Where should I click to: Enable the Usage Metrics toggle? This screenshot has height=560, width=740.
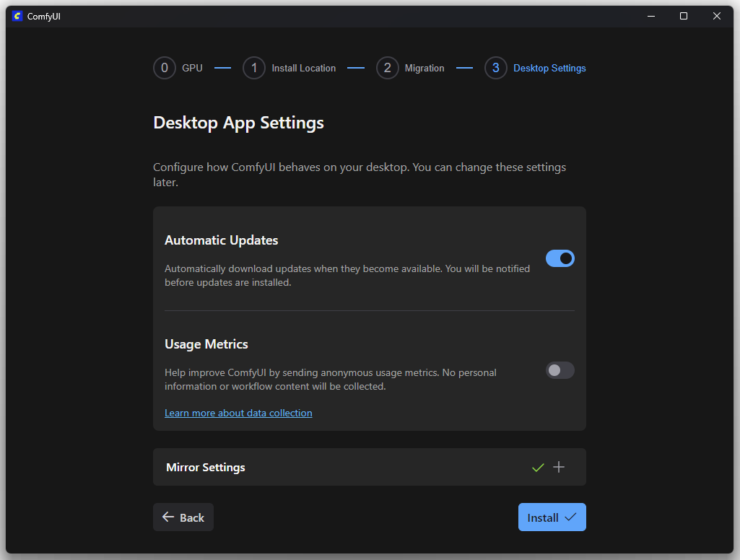point(560,370)
